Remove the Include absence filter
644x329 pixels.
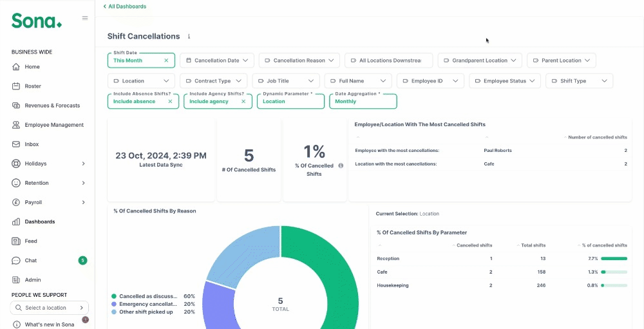[171, 102]
